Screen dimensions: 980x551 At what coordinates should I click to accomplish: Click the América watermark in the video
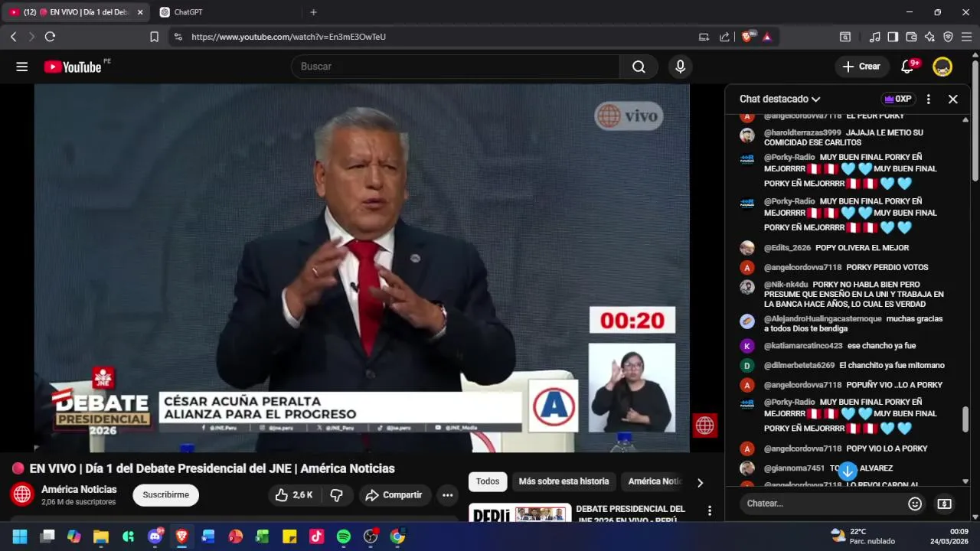704,425
